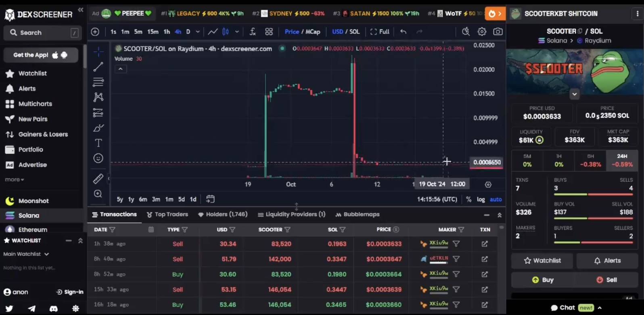
Task: Open the three-dot options menu for SCOOTERXBT
Action: click(x=638, y=13)
